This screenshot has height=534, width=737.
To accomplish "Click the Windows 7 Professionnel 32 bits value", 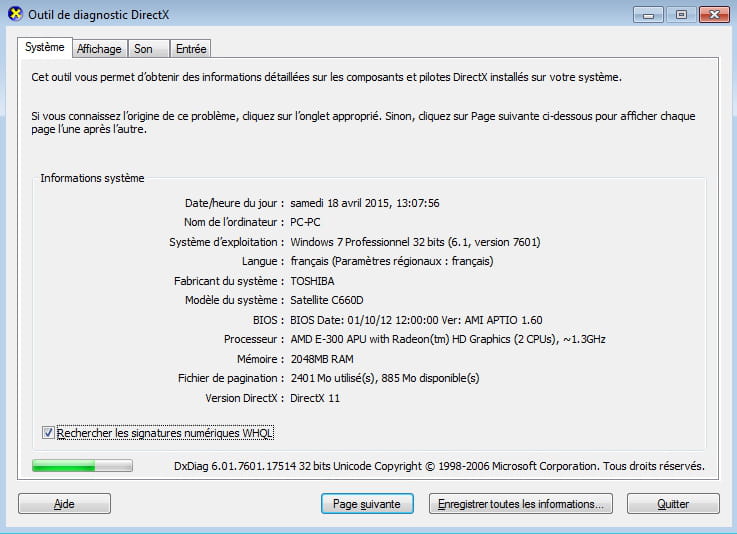I will click(415, 242).
